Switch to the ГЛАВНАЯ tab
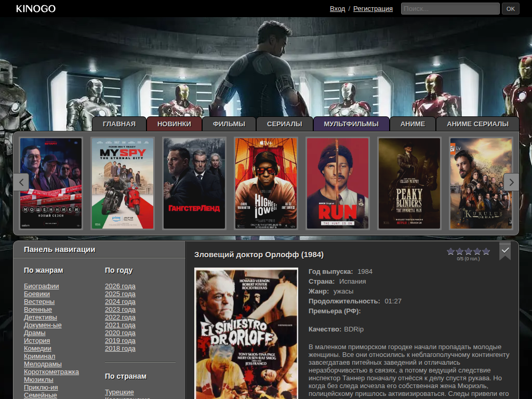Viewport: 532px width, 399px height. coord(119,124)
